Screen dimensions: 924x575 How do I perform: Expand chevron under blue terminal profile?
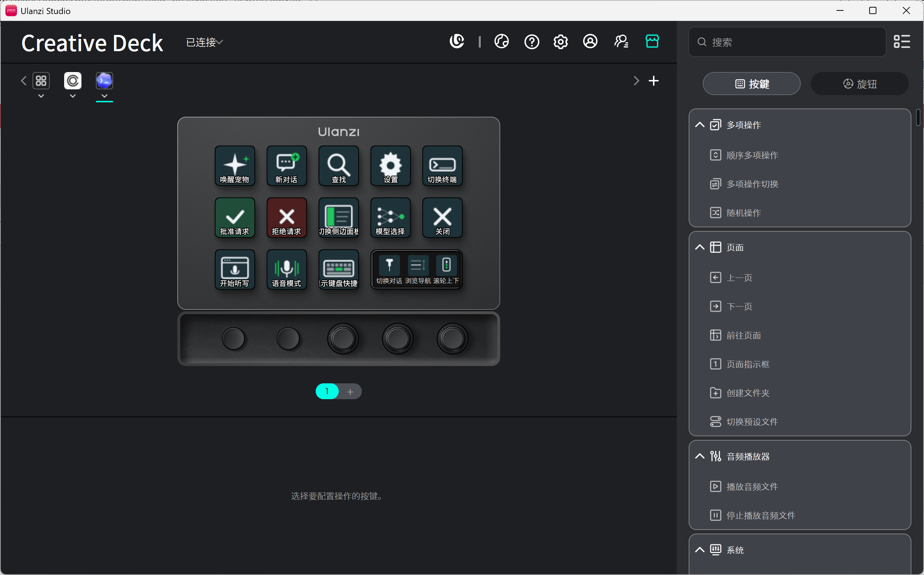pos(104,96)
